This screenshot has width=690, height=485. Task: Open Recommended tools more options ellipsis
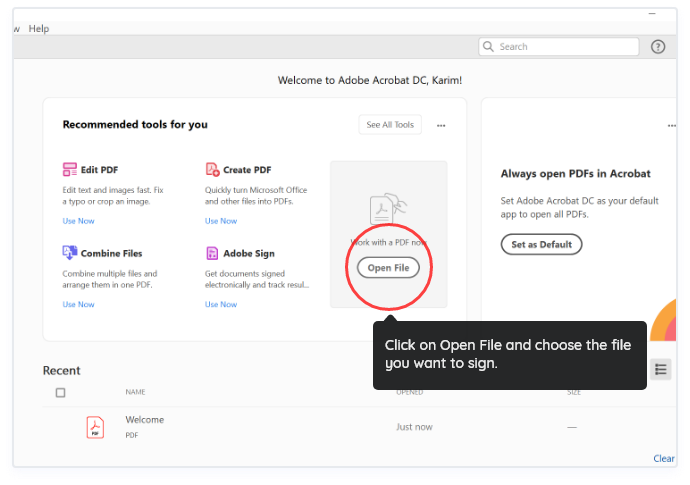pos(441,125)
